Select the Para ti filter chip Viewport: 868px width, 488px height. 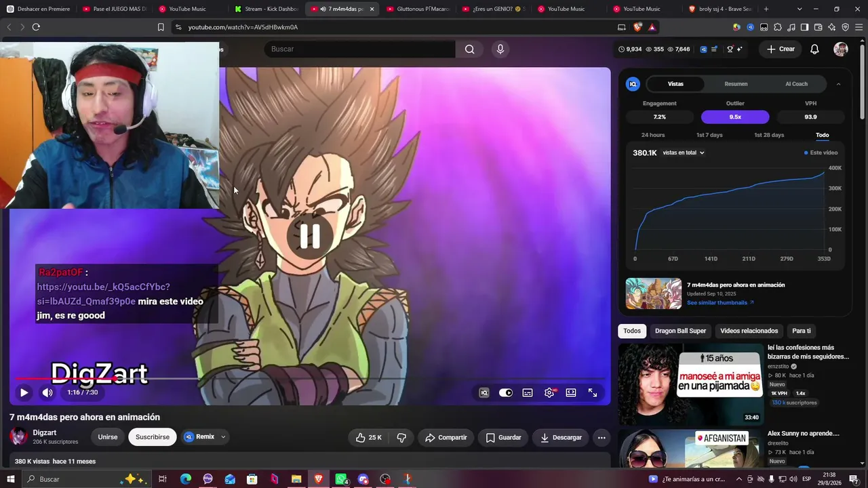tap(802, 331)
